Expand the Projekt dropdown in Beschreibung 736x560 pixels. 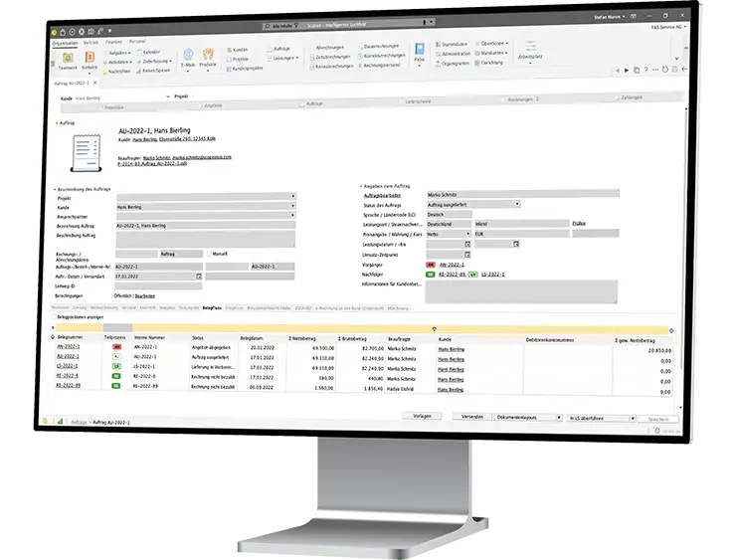(x=292, y=196)
